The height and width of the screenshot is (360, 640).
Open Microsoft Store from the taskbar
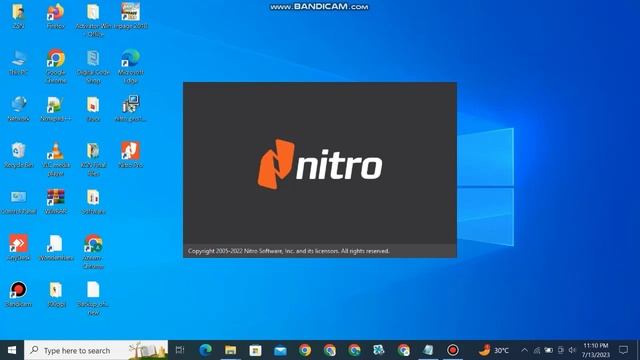click(x=256, y=350)
